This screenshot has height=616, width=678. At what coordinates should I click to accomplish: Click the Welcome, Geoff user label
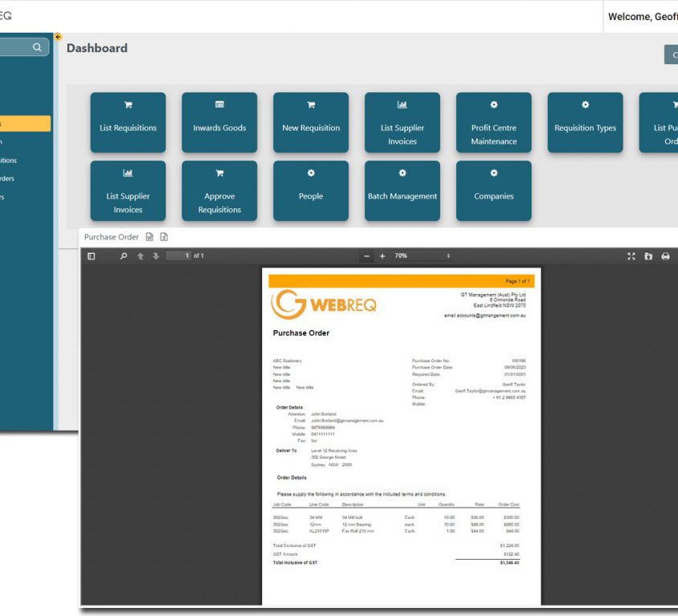click(643, 16)
